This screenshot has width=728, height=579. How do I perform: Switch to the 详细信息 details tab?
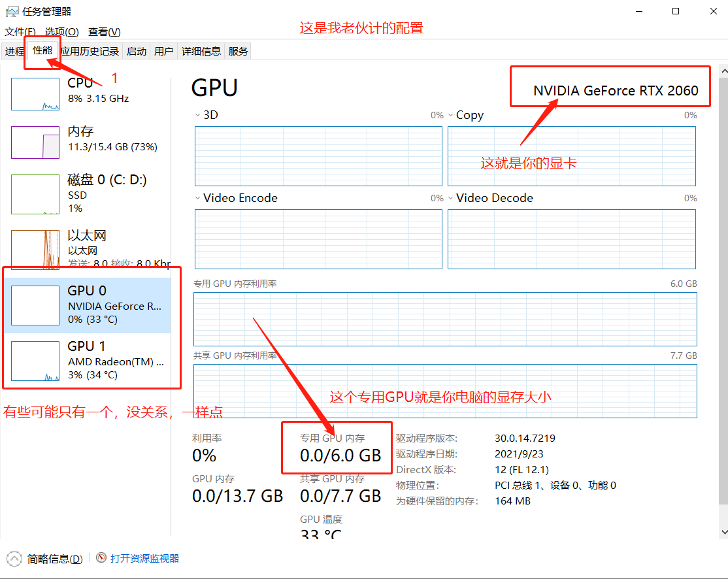[201, 51]
